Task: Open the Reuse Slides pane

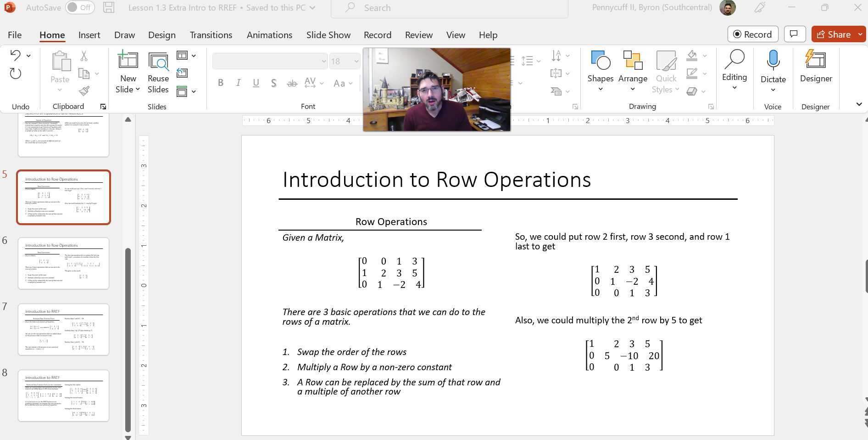Action: click(158, 72)
